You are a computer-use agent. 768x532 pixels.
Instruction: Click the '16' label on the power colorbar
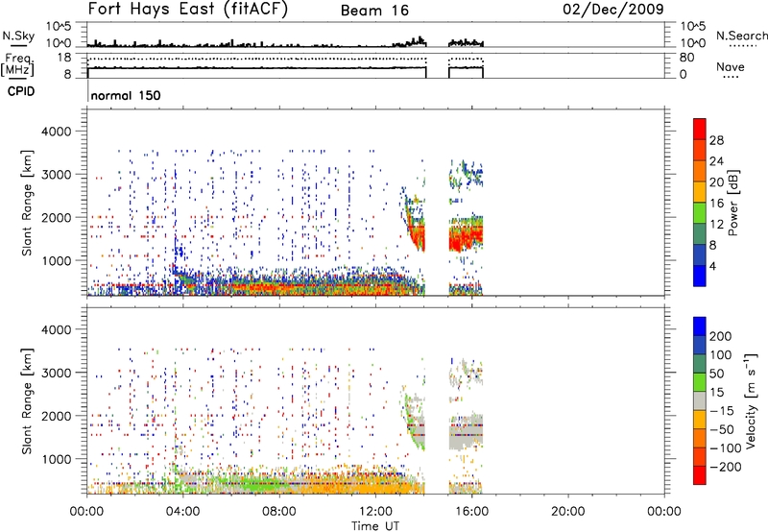[716, 204]
